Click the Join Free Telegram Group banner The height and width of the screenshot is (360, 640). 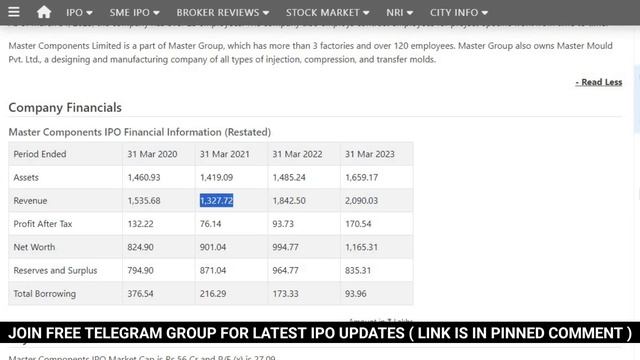click(x=320, y=333)
